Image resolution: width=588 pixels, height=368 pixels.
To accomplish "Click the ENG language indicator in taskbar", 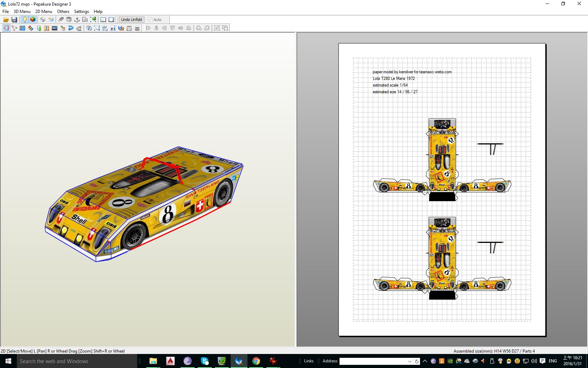I will 553,361.
